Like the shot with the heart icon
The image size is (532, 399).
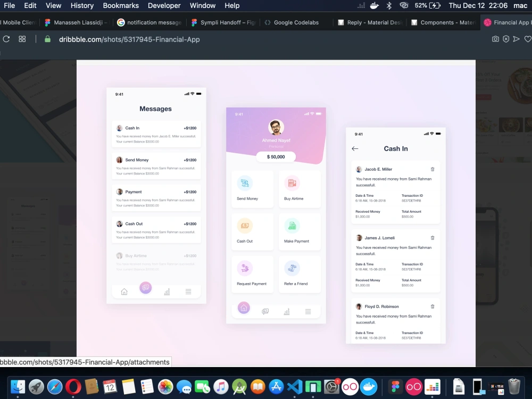(x=528, y=39)
